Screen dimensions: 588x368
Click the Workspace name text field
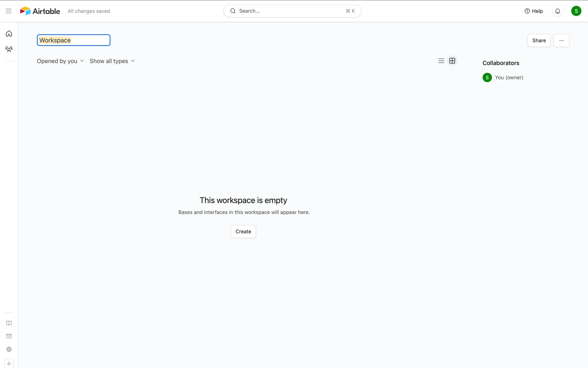[x=73, y=40]
